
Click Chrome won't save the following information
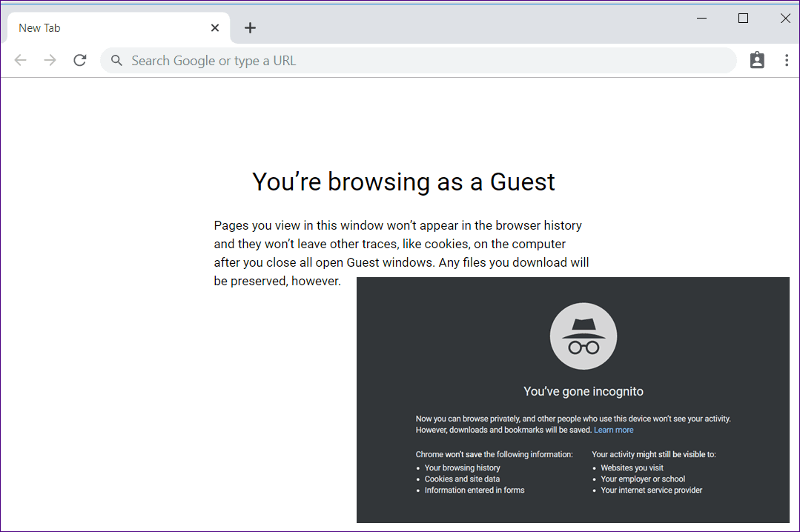coord(495,454)
